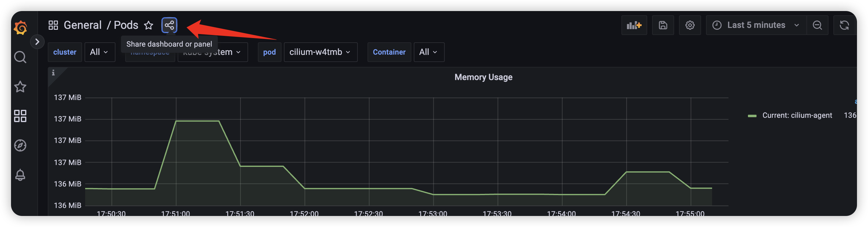Screen dimensions: 868x227
Task: Refresh the dashboard
Action: coord(844,25)
